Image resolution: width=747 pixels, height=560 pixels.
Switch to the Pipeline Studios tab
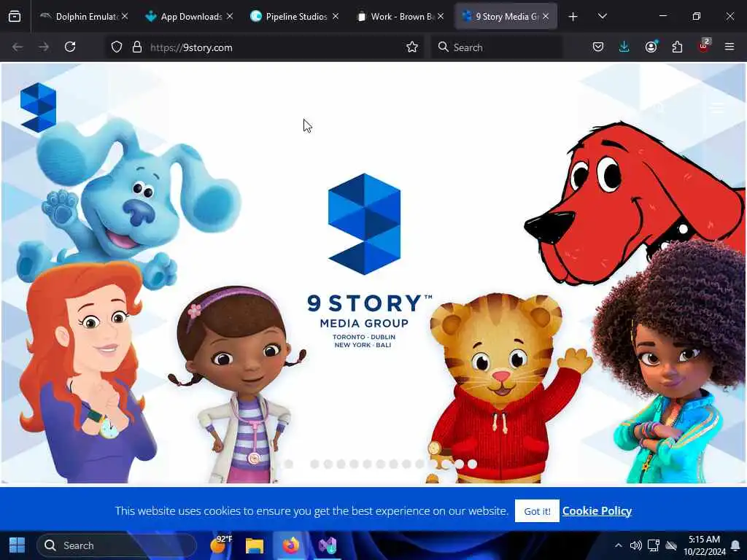295,17
